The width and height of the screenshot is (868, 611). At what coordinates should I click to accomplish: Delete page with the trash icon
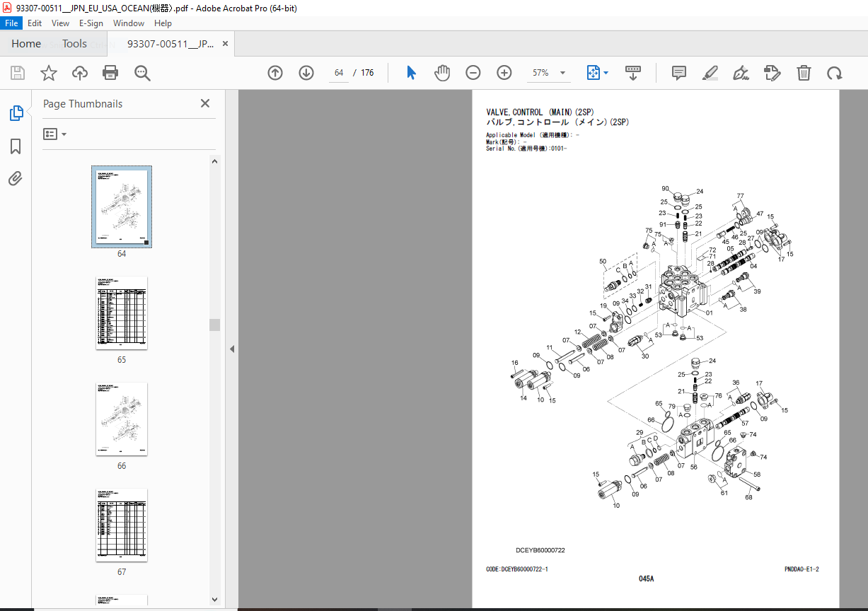point(804,73)
